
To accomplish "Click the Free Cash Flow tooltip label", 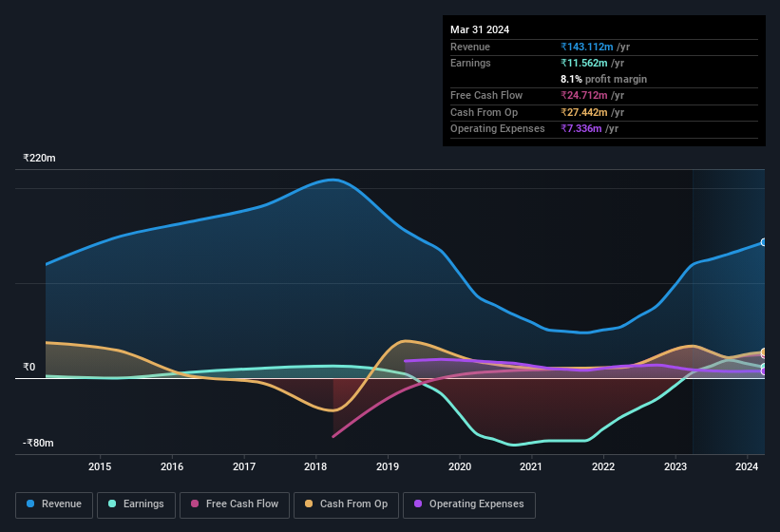I will [x=486, y=95].
